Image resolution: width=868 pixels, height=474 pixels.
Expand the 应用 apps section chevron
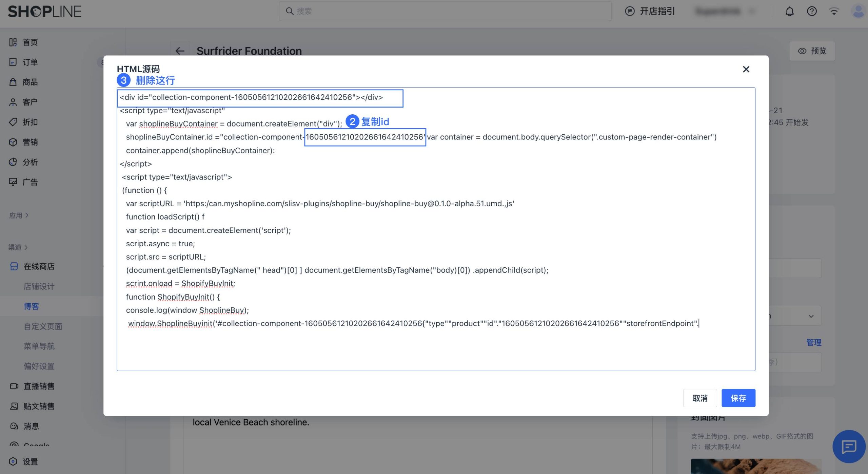pos(27,215)
